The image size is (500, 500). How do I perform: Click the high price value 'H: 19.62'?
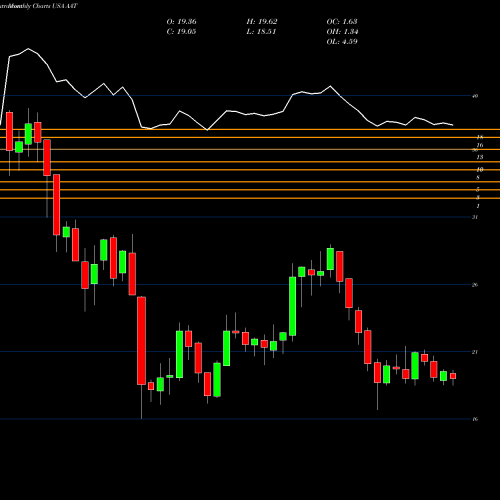coord(262,22)
